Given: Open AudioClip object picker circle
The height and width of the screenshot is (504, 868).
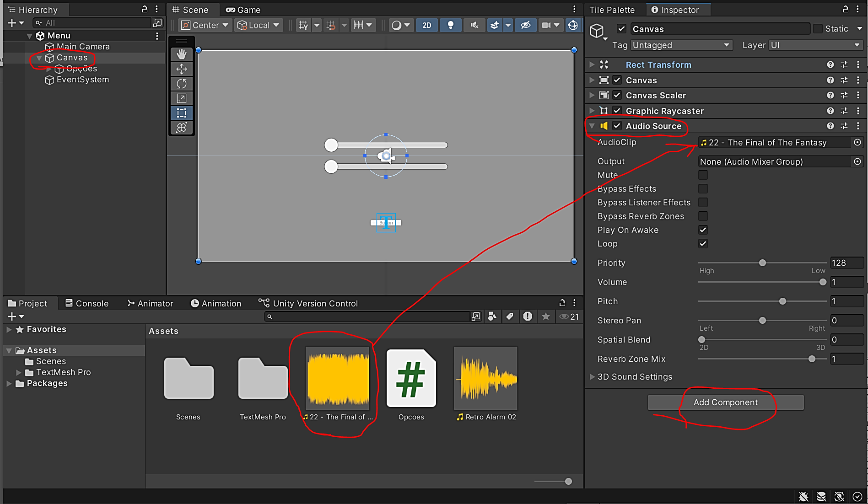Looking at the screenshot, I should 857,143.
